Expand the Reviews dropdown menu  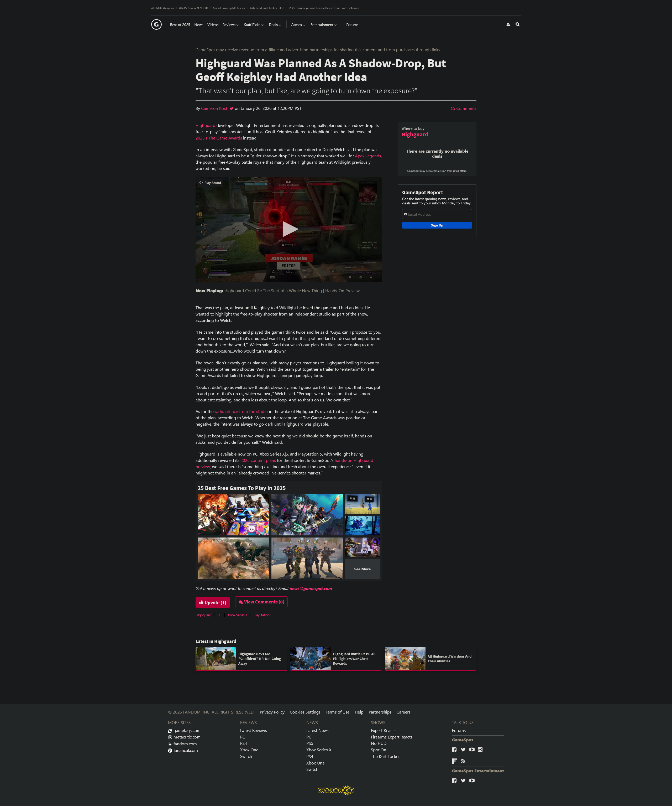pyautogui.click(x=230, y=25)
